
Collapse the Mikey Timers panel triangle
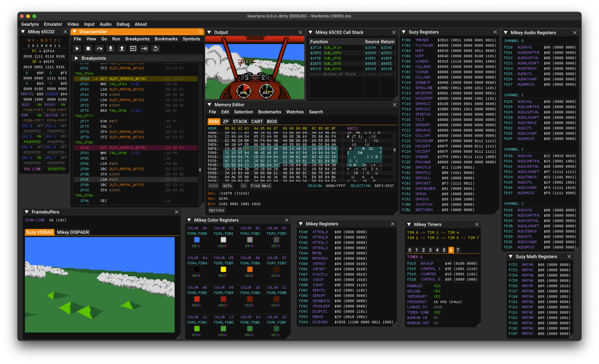[409, 224]
